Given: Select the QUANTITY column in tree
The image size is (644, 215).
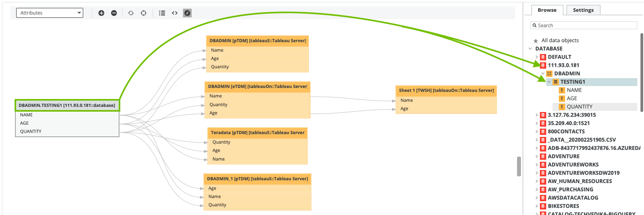Looking at the screenshot, I should pyautogui.click(x=579, y=107).
